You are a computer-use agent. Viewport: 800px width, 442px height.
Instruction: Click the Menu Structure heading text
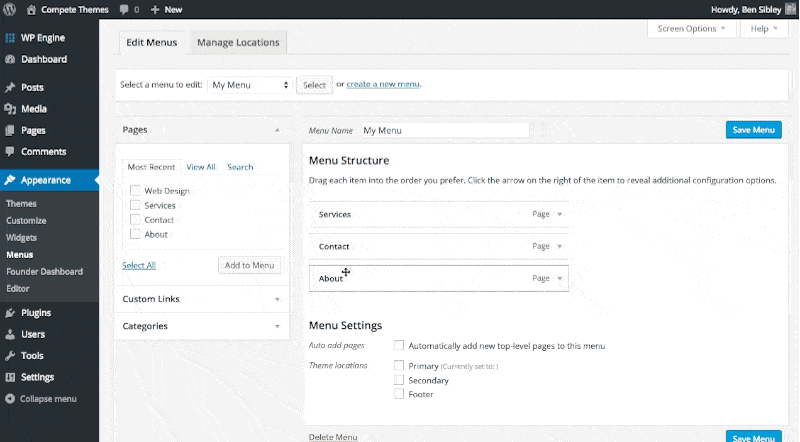(349, 160)
